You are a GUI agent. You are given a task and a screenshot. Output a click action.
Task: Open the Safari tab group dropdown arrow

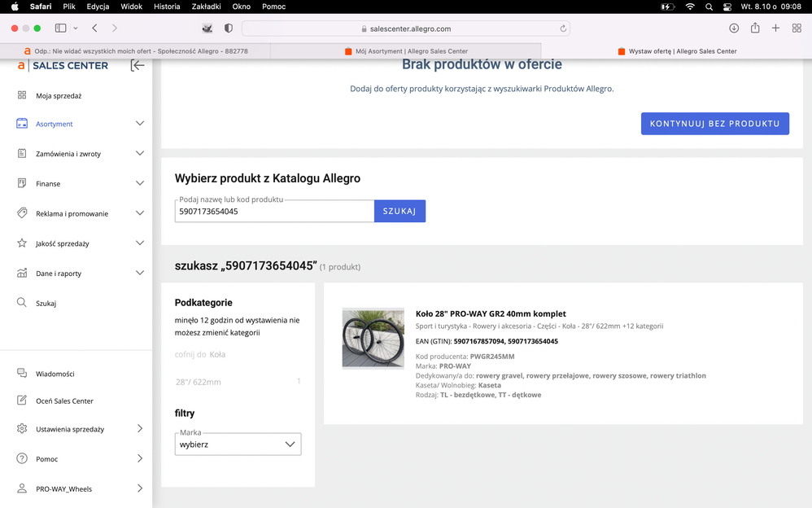tap(76, 28)
